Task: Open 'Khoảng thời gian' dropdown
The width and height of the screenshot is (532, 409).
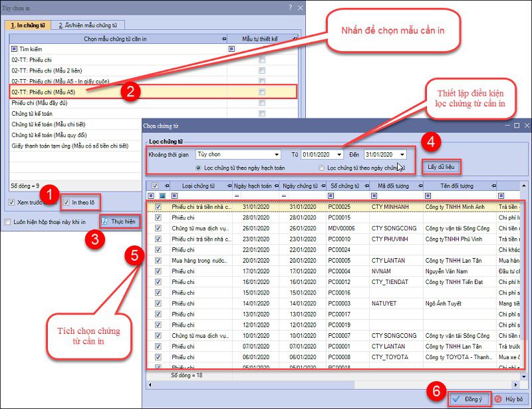Action: [277, 155]
